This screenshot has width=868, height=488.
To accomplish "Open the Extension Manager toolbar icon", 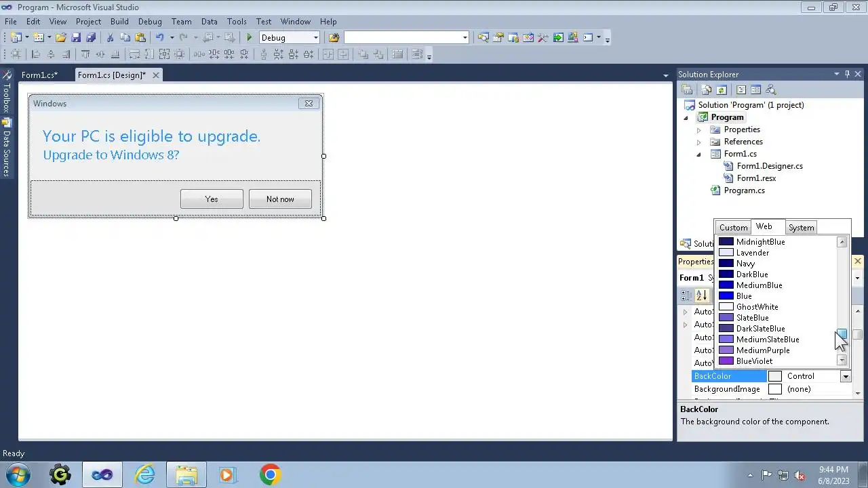I will click(573, 38).
